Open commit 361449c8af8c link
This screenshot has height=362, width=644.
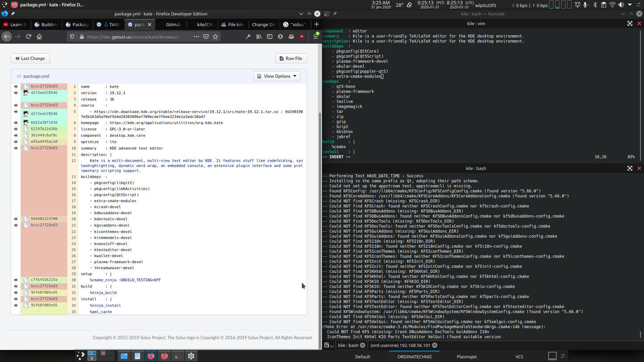pos(44,135)
